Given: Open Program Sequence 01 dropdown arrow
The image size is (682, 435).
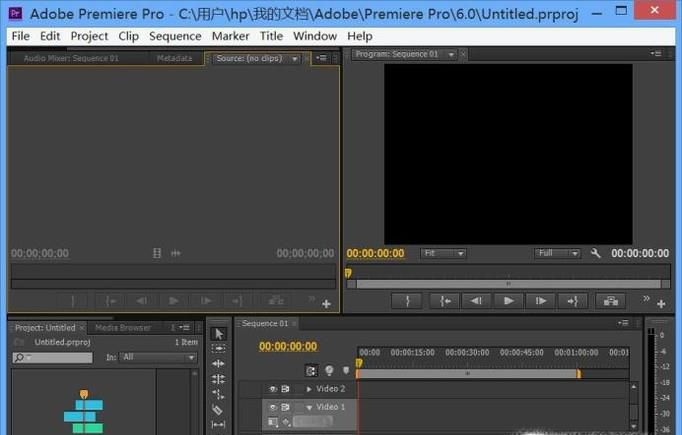Looking at the screenshot, I should pyautogui.click(x=451, y=54).
